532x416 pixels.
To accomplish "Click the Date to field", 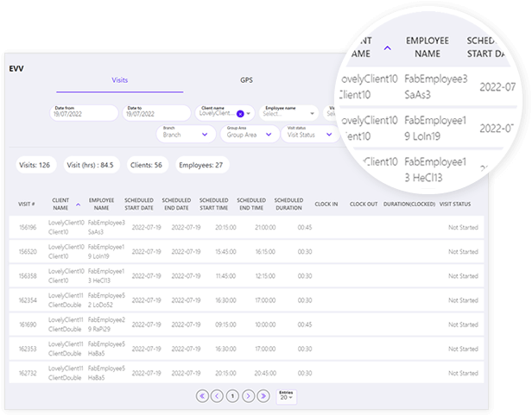I will (156, 113).
